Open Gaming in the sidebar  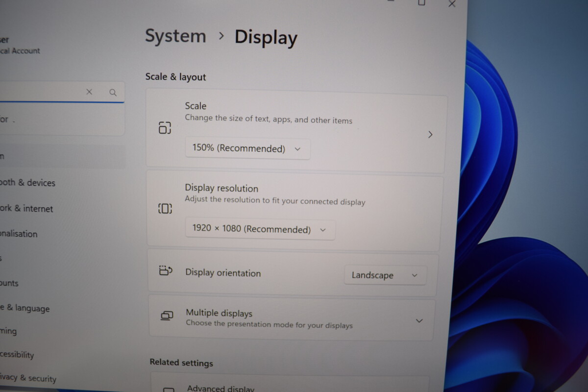8,331
